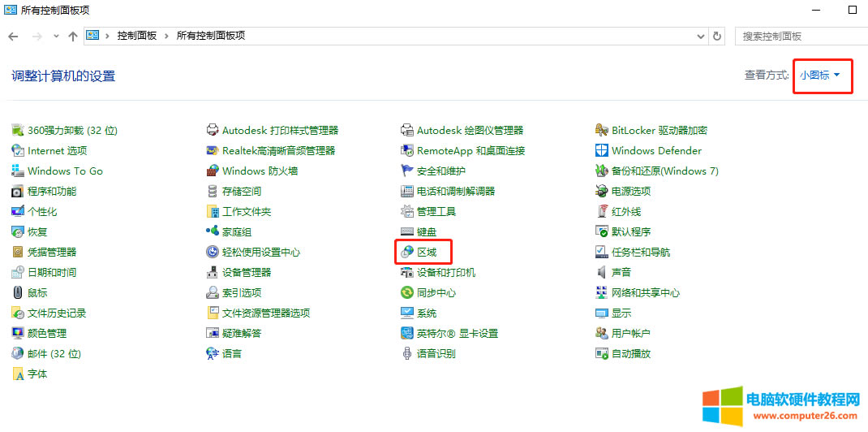This screenshot has width=868, height=432.
Task: Click the address bar control panel icon
Action: [x=92, y=36]
